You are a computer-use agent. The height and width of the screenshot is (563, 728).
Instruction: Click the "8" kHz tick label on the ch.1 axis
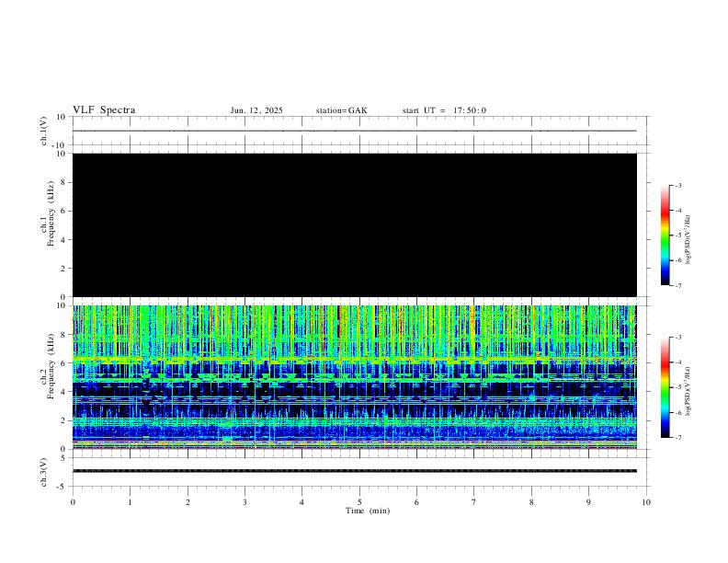pos(64,182)
